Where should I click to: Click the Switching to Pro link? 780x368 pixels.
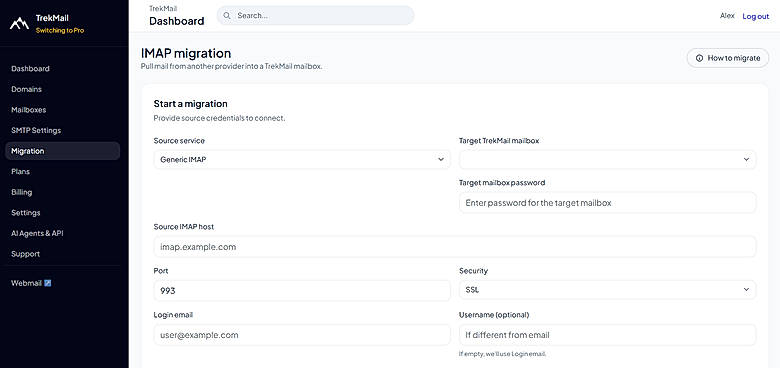pos(60,30)
